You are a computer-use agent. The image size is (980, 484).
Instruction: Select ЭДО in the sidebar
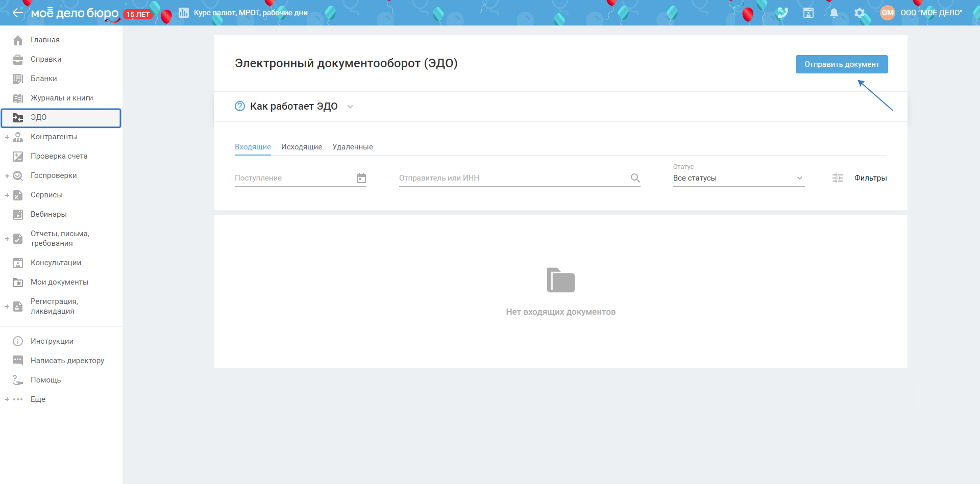pos(61,118)
